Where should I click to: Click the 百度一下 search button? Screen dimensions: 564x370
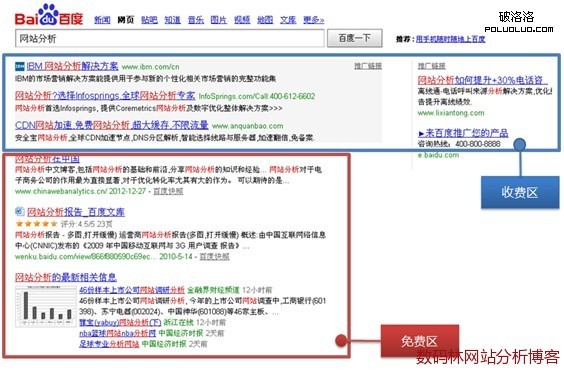(354, 38)
